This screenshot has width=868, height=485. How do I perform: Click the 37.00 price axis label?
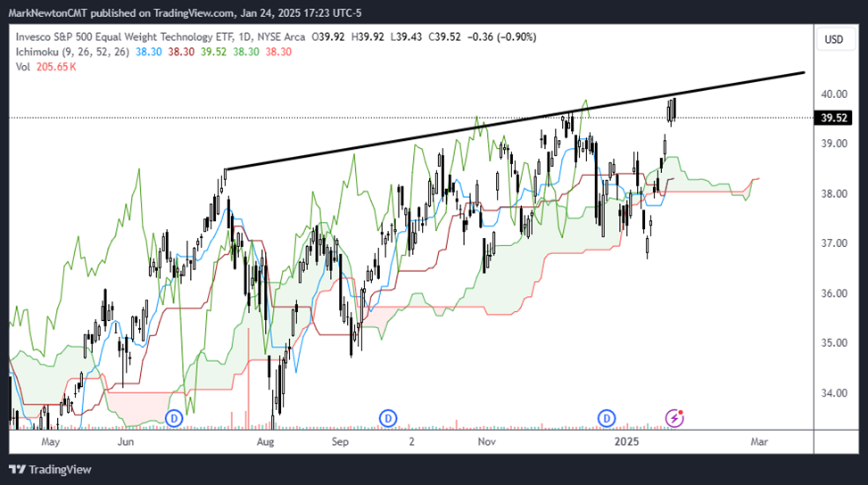834,243
